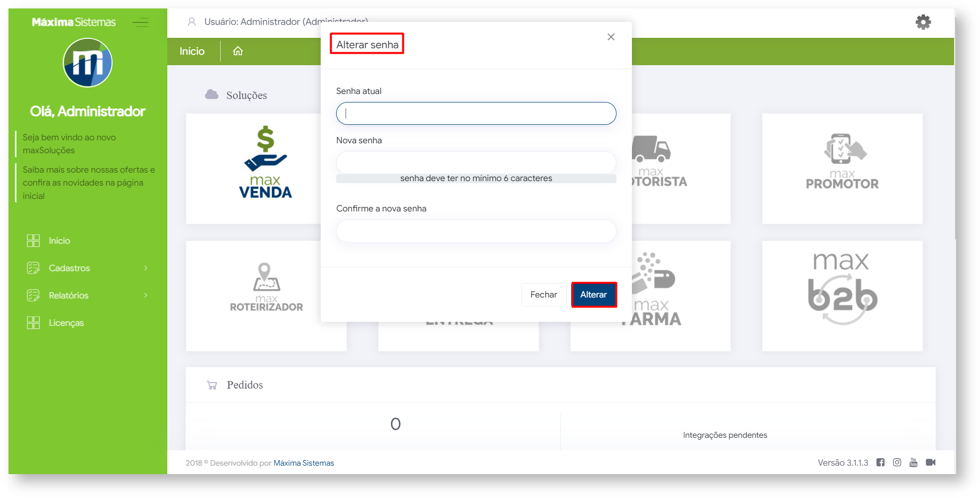Click the Máxima Sistemas logo text

coord(74,22)
